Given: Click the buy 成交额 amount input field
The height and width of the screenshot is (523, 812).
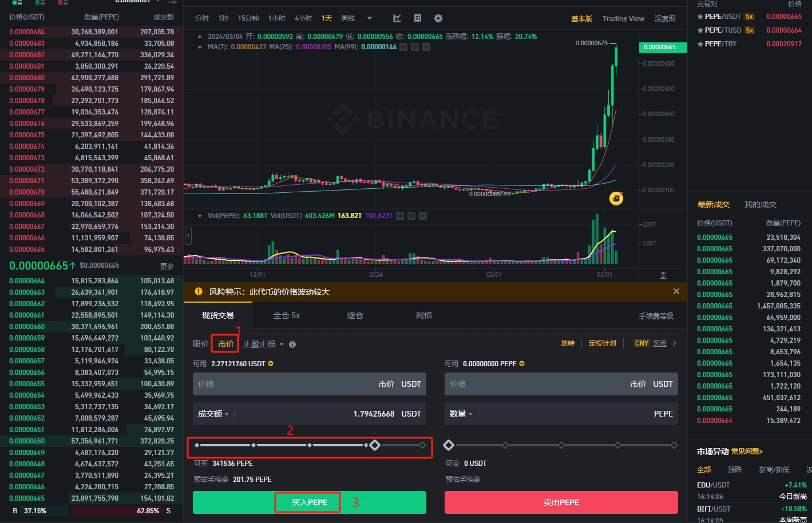Looking at the screenshot, I should pyautogui.click(x=310, y=414).
